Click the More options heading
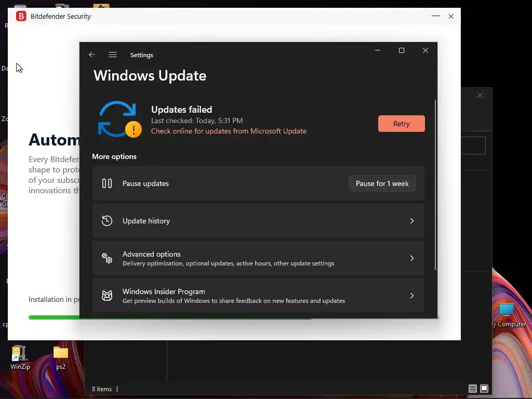Viewport: 532px width, 399px height. tap(114, 156)
